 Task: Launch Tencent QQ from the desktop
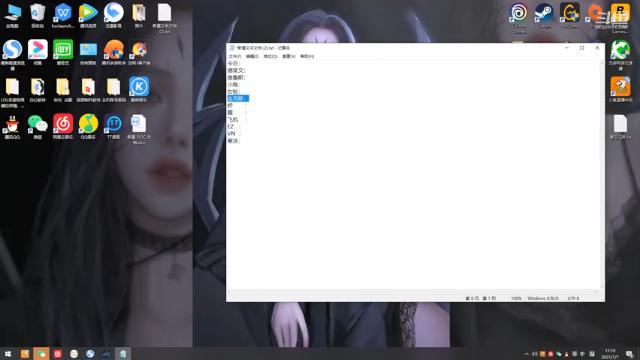click(12, 127)
